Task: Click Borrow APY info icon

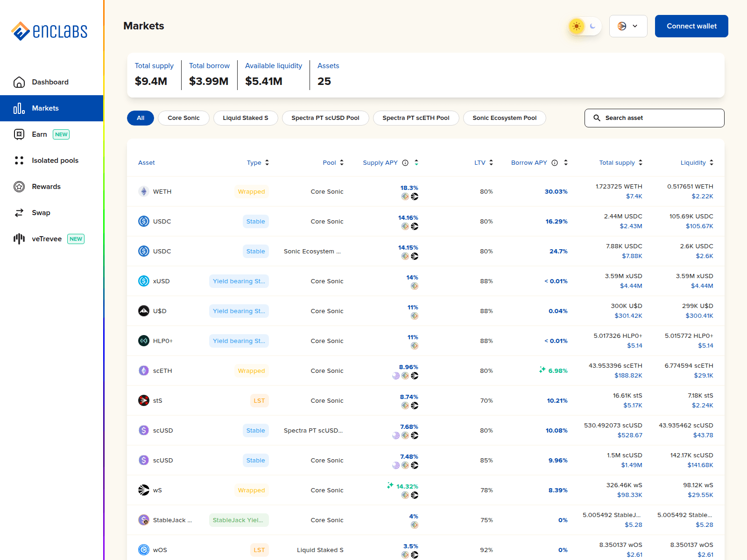Action: pos(555,163)
